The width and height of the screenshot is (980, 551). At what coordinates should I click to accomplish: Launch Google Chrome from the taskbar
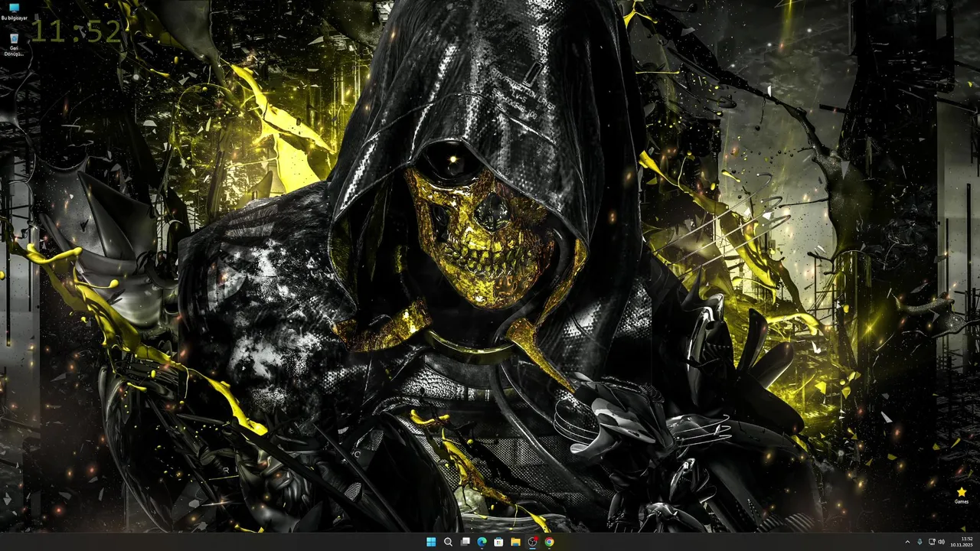pos(549,542)
